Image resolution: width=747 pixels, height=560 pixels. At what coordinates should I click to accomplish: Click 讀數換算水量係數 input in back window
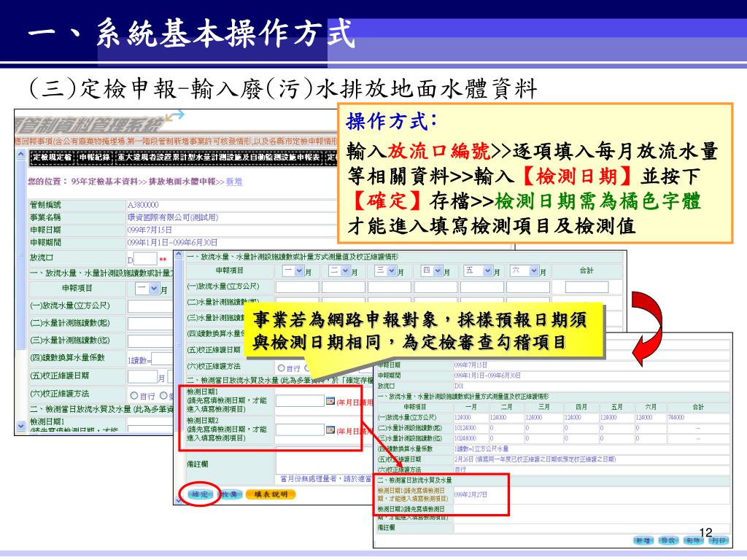[x=162, y=359]
